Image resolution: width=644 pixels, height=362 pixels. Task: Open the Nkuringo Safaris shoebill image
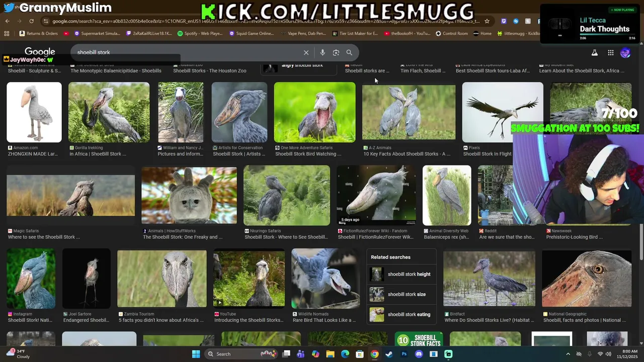[x=287, y=195]
